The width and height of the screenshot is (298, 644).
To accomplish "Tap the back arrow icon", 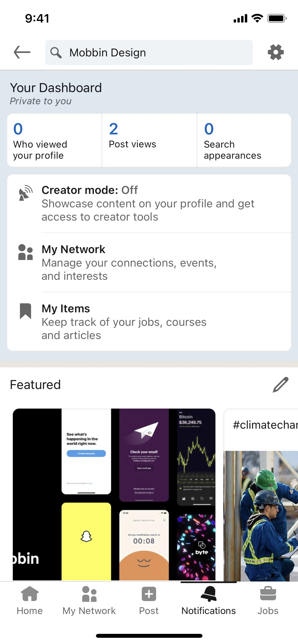I will (x=22, y=52).
